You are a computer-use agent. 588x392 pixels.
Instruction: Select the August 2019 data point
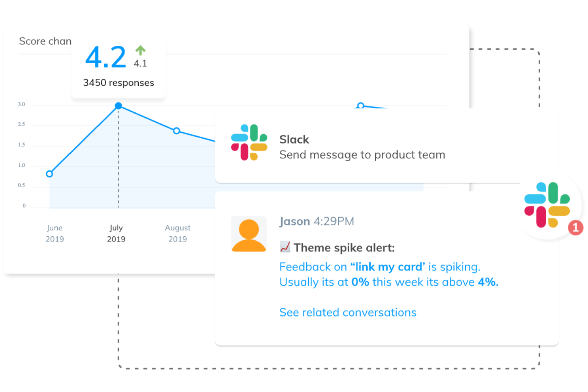(177, 131)
